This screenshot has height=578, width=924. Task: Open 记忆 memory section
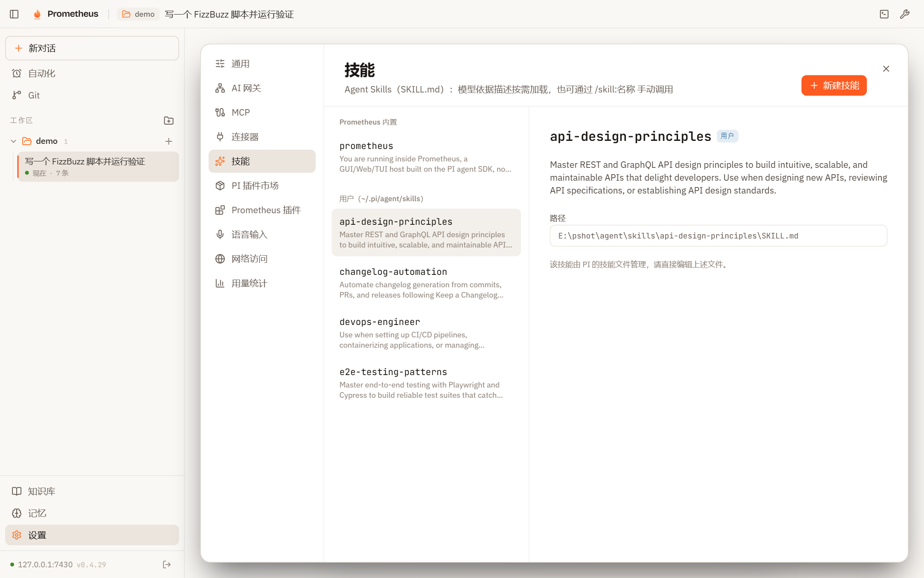coord(92,513)
